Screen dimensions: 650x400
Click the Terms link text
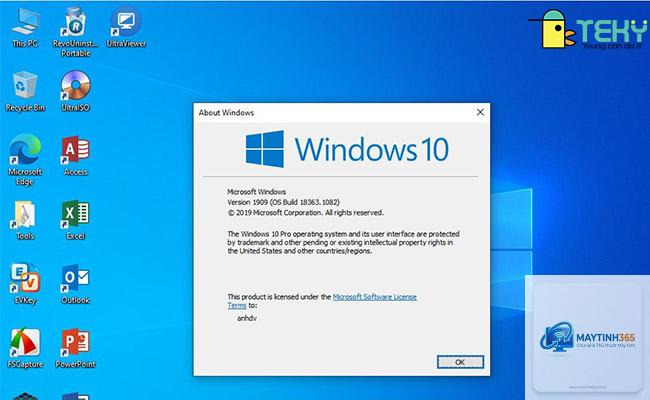click(x=237, y=305)
